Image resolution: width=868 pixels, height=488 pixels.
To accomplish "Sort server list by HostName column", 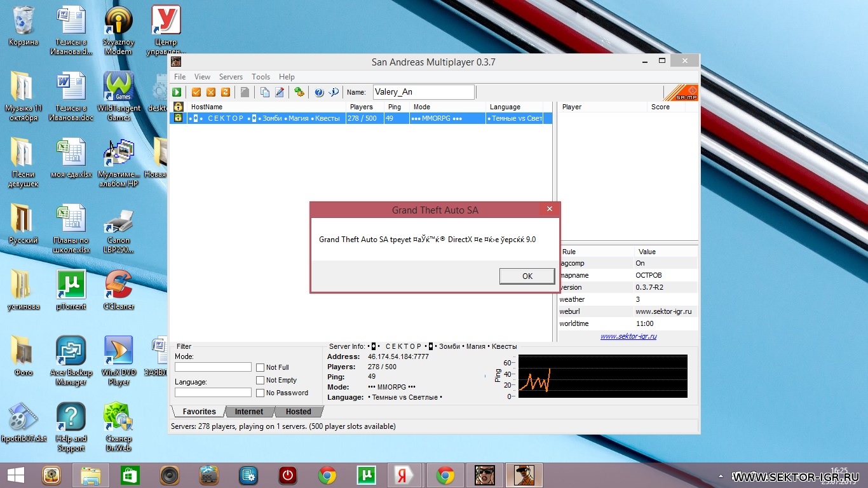I will (x=266, y=107).
